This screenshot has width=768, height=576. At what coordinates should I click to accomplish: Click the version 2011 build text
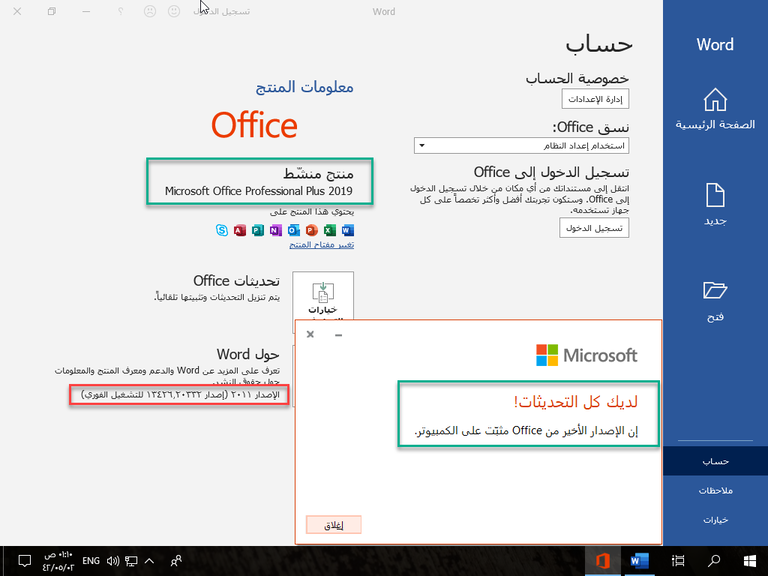(x=181, y=395)
